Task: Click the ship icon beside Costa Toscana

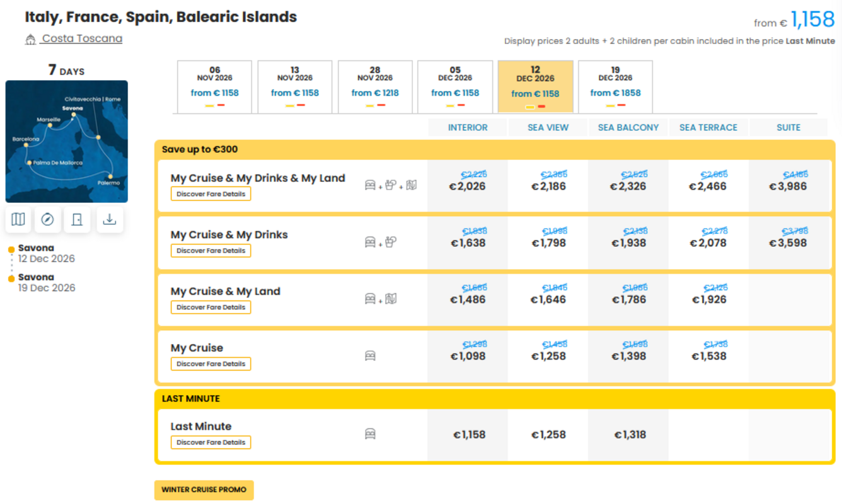Action: point(30,40)
